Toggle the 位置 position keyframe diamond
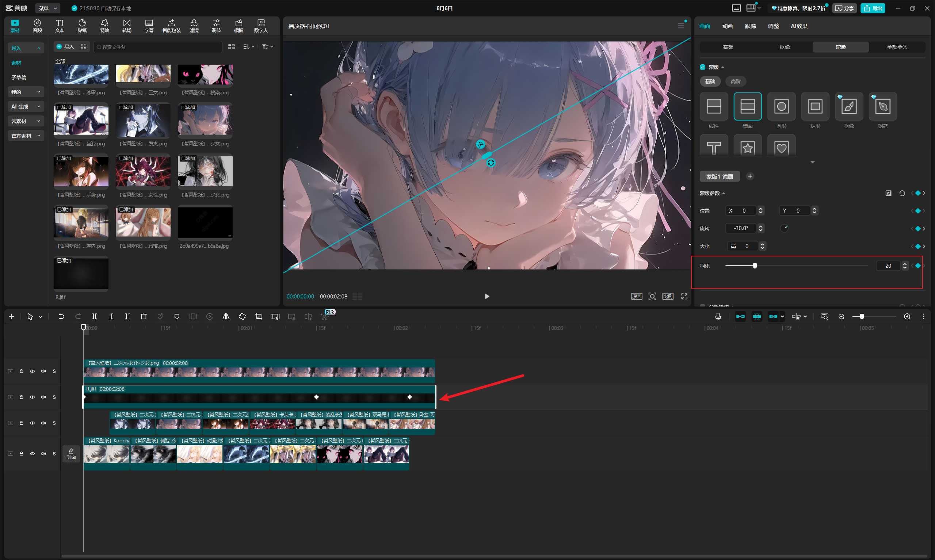The width and height of the screenshot is (935, 560). pyautogui.click(x=917, y=211)
